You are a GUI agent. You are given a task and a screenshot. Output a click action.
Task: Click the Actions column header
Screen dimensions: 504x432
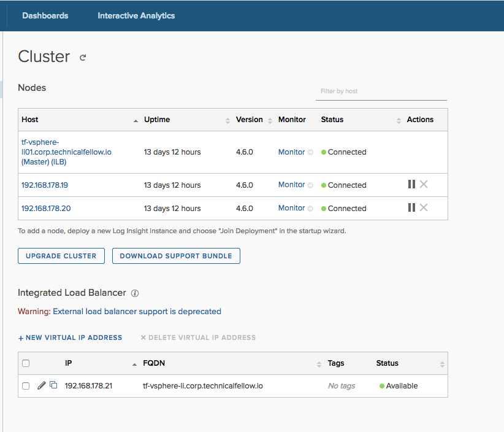420,120
